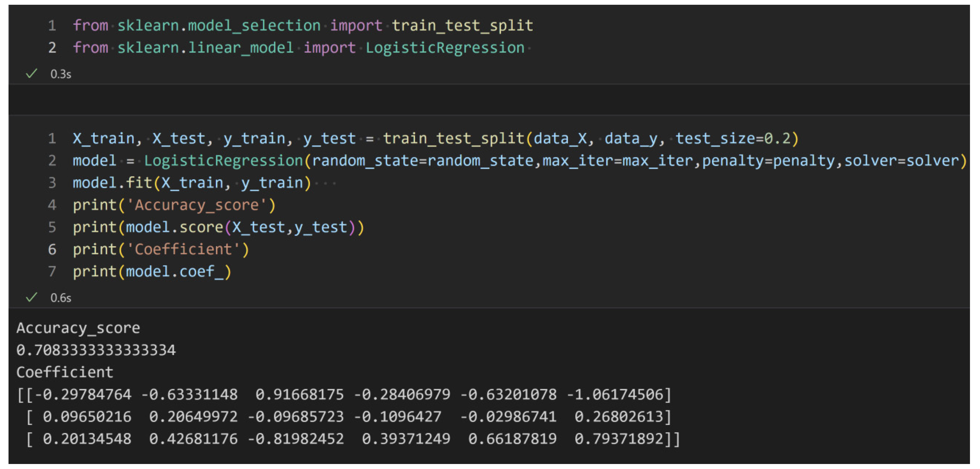Click the green checkmark beside 0.6s
Viewport: 980px width, 469px height.
click(32, 297)
